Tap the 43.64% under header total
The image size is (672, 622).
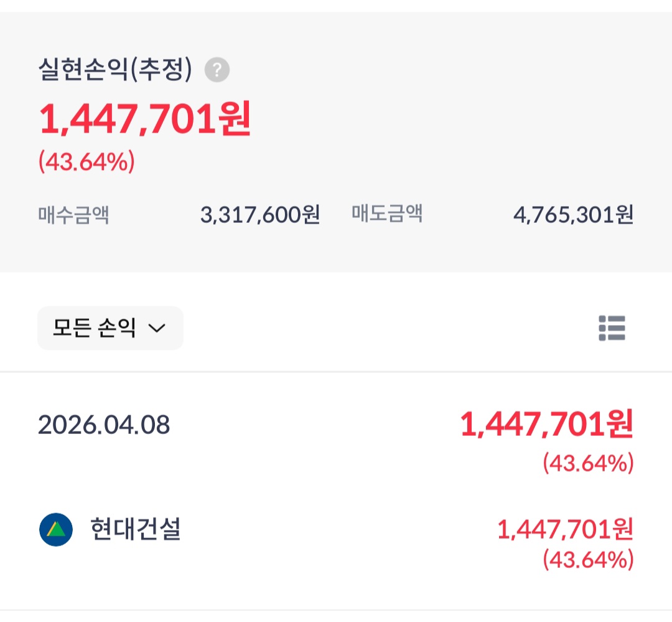[x=86, y=163]
